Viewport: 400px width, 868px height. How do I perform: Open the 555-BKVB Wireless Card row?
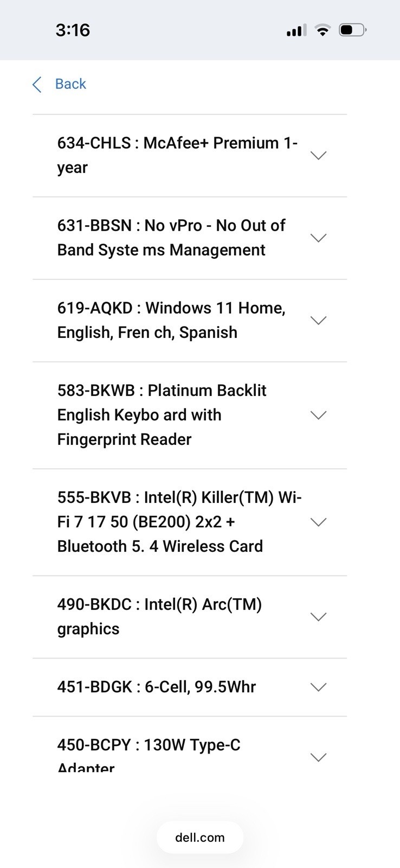click(x=190, y=522)
